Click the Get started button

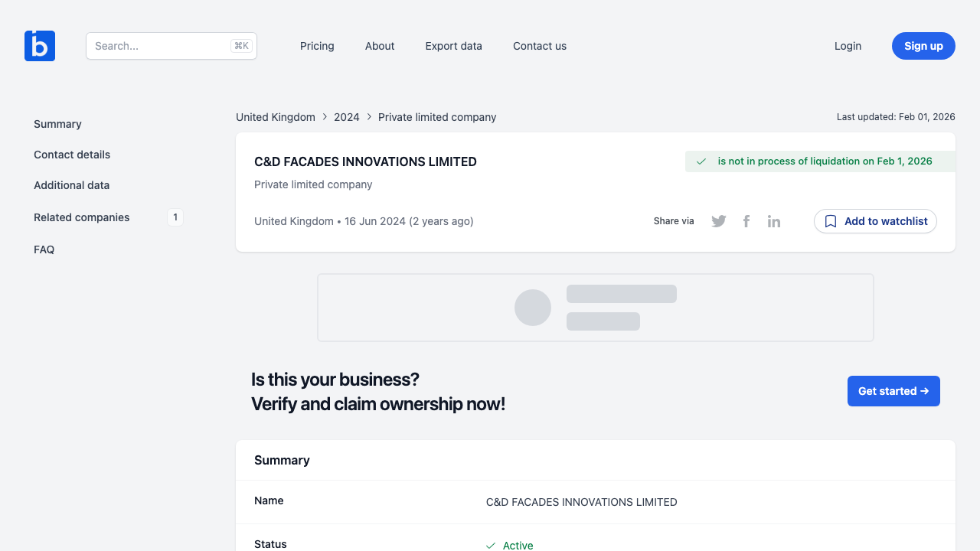point(893,391)
